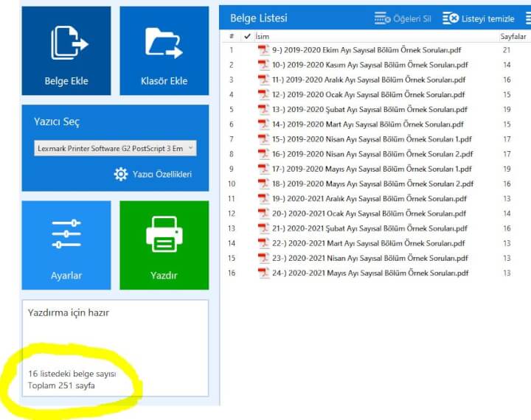Click the Listeyi temizle X icon

pos(451,18)
